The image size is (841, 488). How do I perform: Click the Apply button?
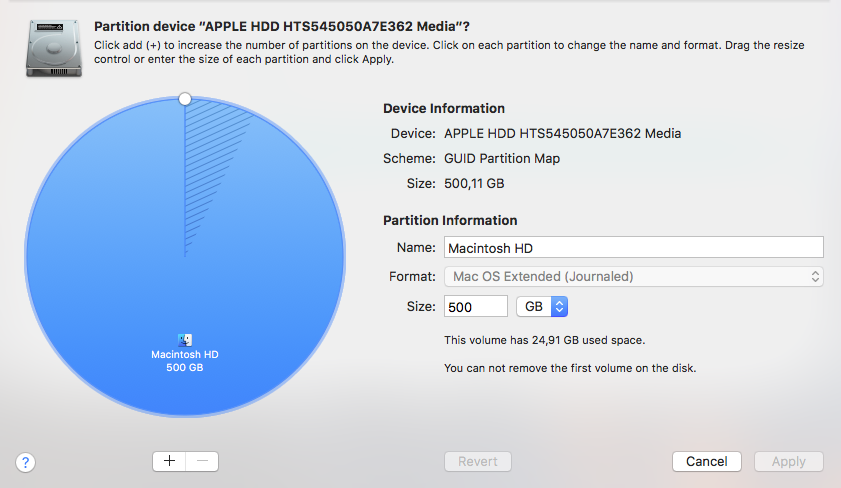[x=788, y=461]
